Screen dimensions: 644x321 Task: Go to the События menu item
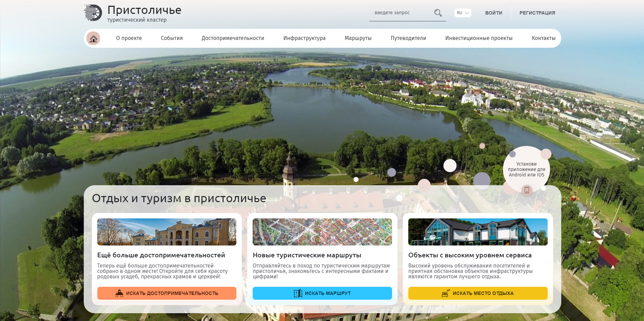tap(172, 38)
